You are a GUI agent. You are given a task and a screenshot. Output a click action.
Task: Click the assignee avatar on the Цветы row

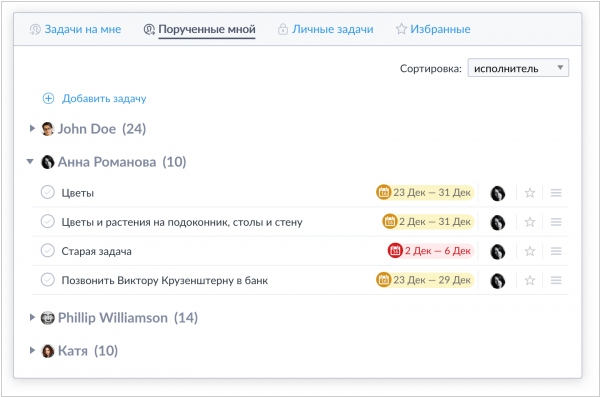pos(497,193)
